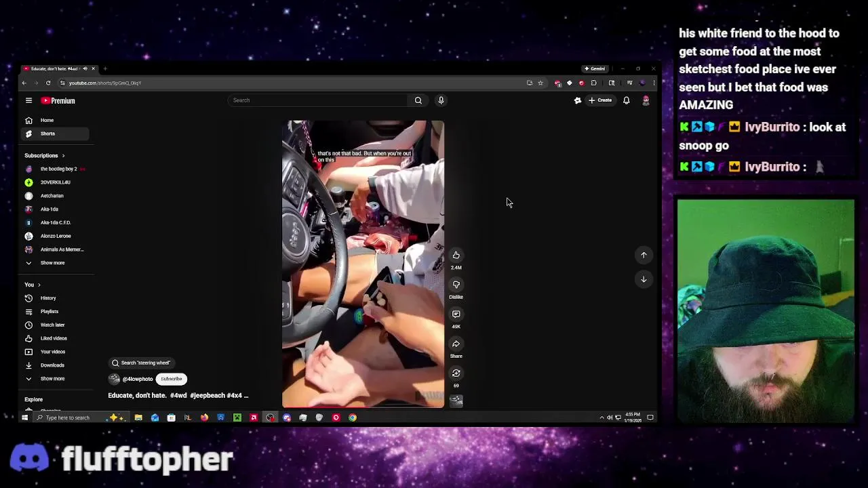Open the account avatar menu
The image size is (868, 488).
646,100
